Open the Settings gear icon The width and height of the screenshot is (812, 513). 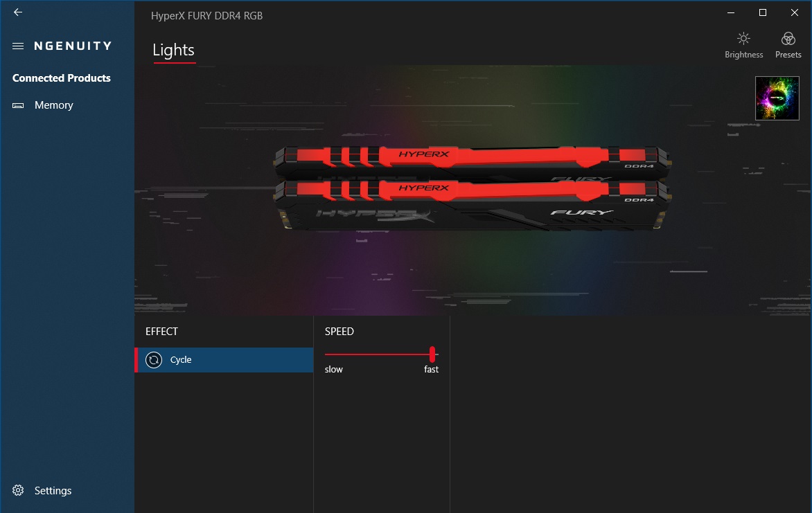[x=18, y=490]
